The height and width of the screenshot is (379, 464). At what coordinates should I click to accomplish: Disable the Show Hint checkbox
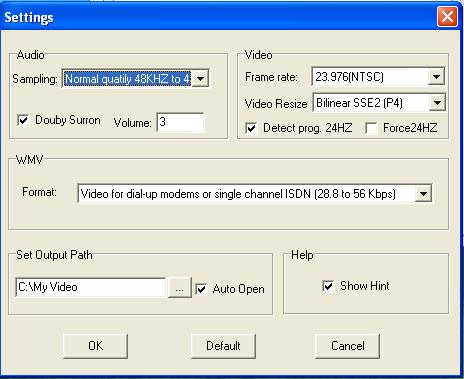click(328, 286)
